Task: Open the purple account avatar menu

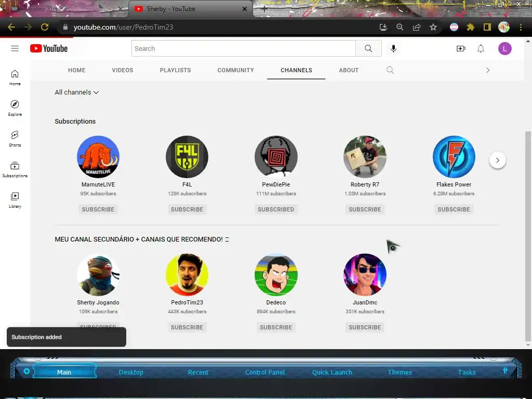Action: (504, 48)
